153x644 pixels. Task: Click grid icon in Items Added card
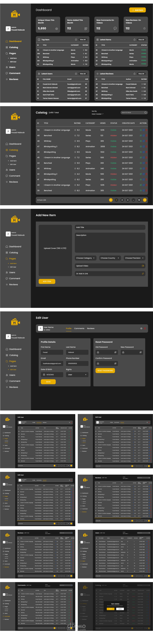coord(86,29)
